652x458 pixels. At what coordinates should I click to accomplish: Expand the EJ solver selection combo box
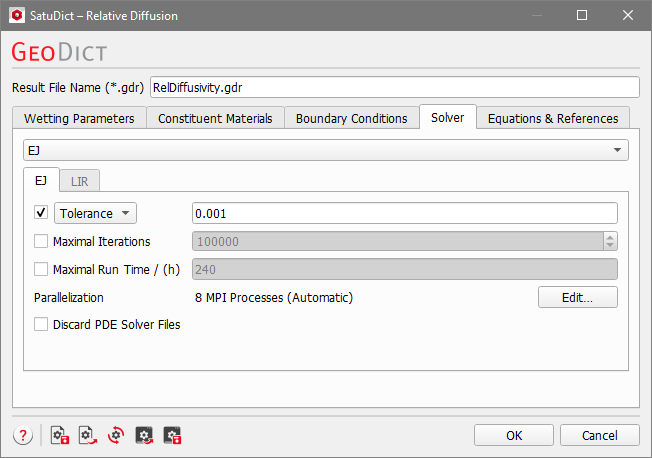click(x=326, y=150)
